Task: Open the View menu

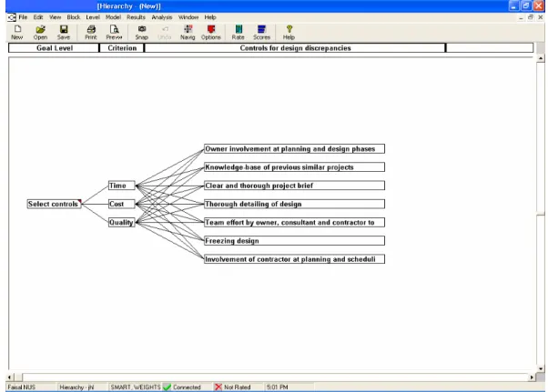Action: 56,17
